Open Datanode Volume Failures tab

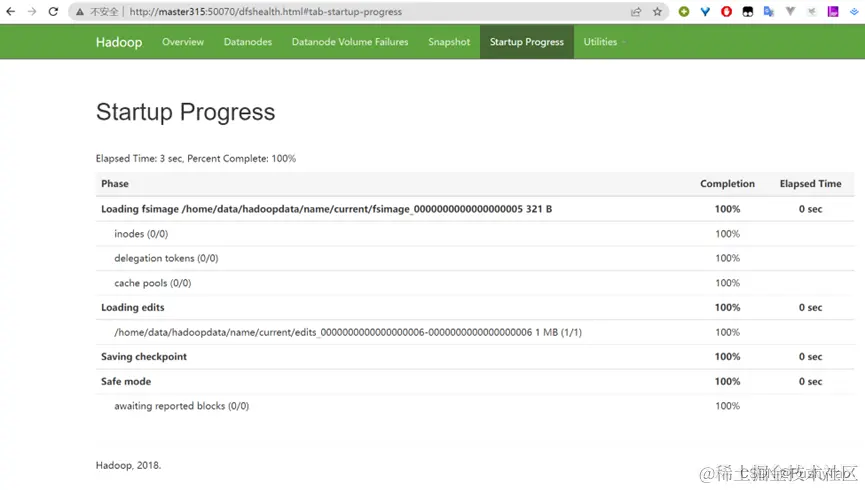[350, 42]
